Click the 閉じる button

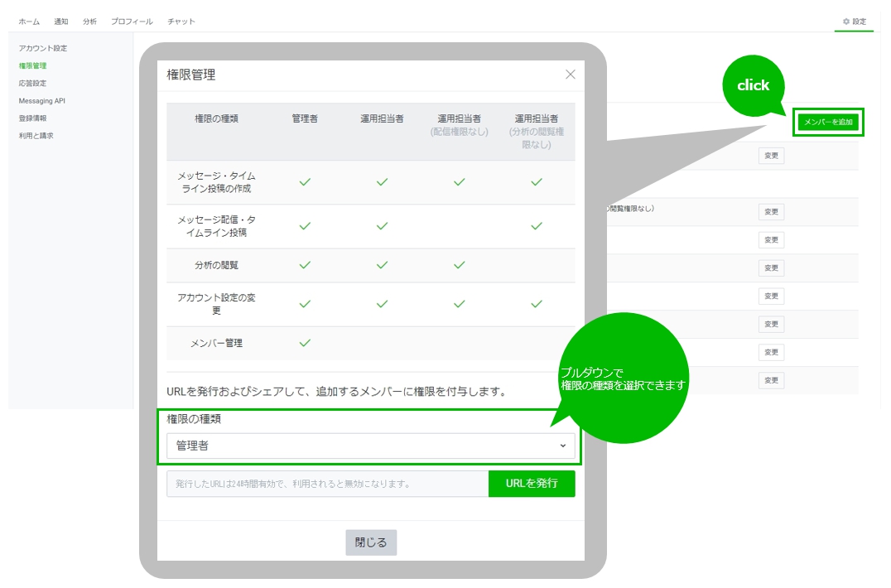pyautogui.click(x=370, y=542)
